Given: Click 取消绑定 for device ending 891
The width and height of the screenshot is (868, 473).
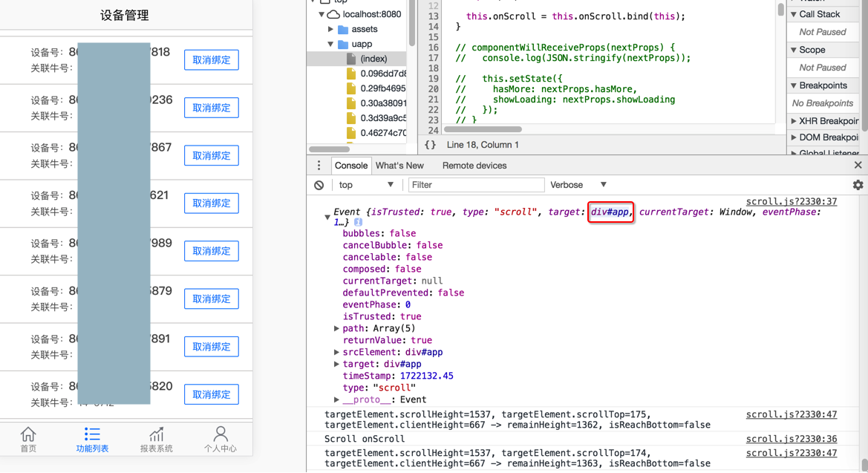Looking at the screenshot, I should tap(212, 347).
